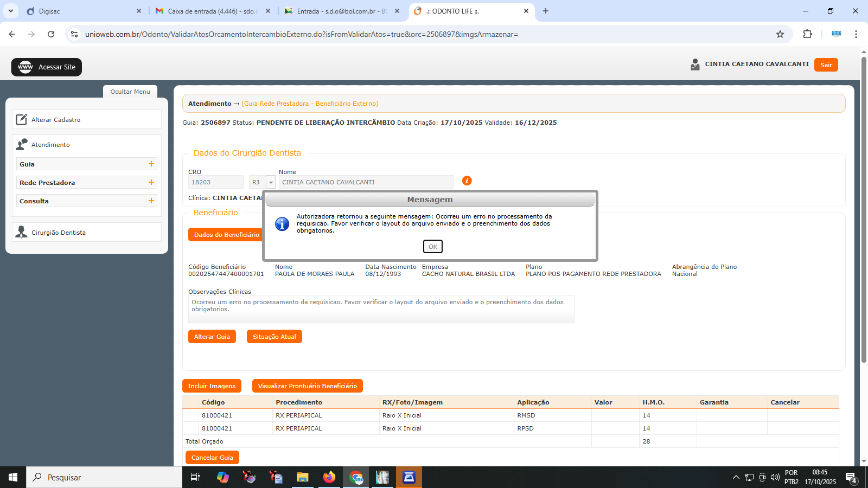This screenshot has height=488, width=868.
Task: Click the Ocultar Menu tab
Action: (130, 92)
